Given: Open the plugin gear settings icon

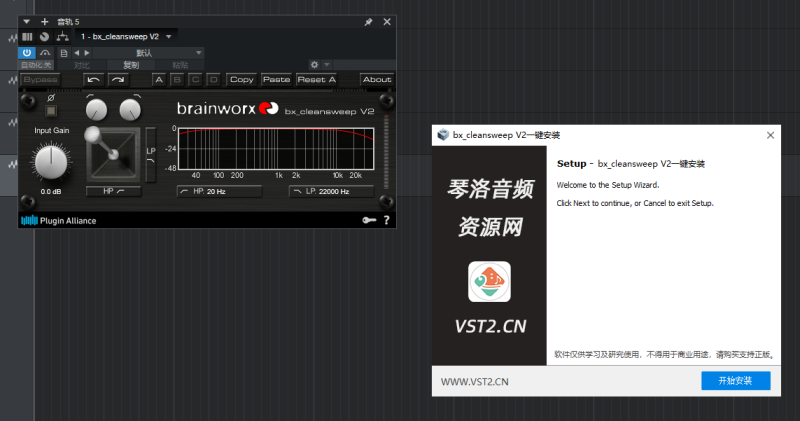Looking at the screenshot, I should pos(314,65).
